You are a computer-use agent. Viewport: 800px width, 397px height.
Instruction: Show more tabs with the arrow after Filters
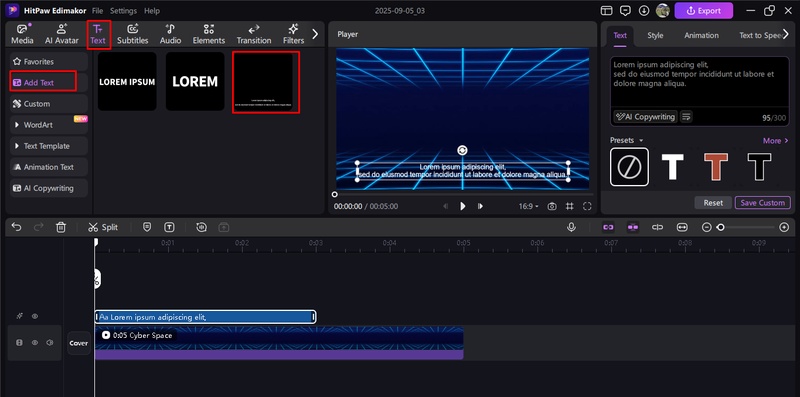(315, 34)
